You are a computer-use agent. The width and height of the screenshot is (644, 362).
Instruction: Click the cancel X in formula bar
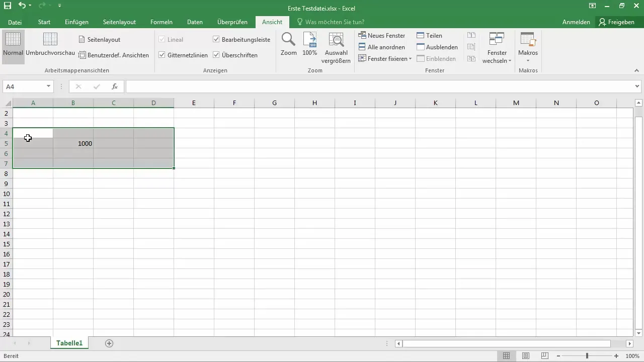coord(78,86)
